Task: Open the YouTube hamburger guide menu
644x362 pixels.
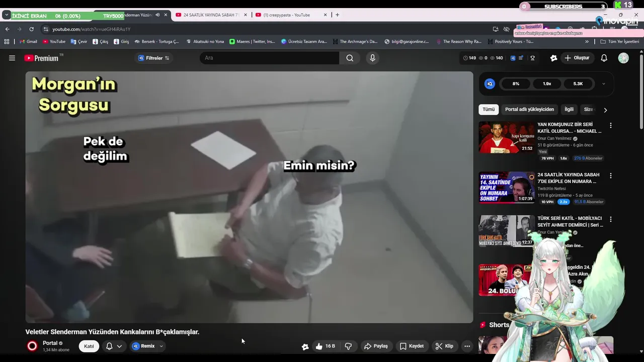Action: click(x=12, y=58)
